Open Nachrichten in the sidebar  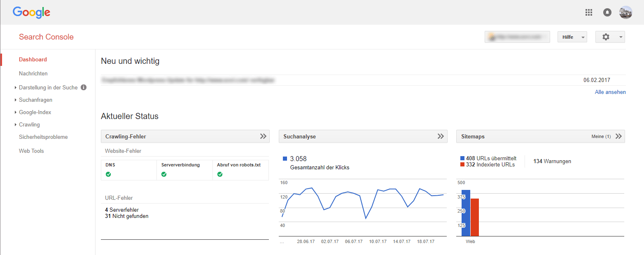(x=33, y=73)
